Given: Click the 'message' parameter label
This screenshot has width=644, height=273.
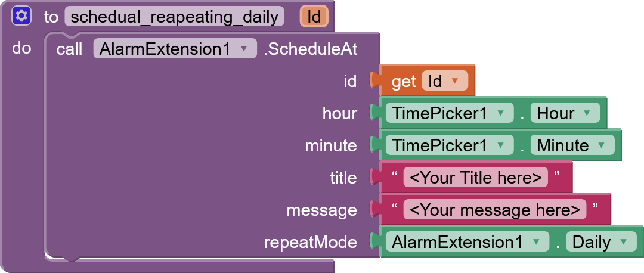Looking at the screenshot, I should [x=321, y=210].
